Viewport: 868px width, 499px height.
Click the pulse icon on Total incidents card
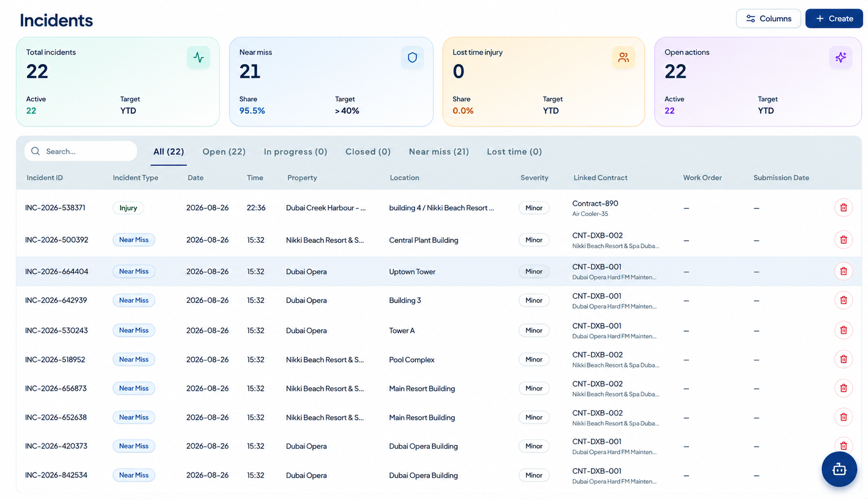tap(198, 58)
